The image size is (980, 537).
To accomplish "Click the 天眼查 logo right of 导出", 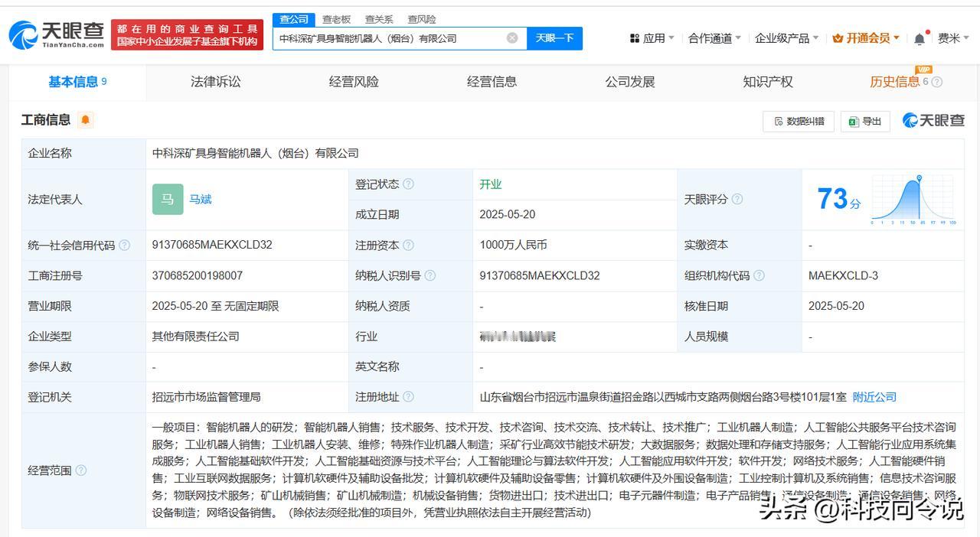I will (x=933, y=120).
